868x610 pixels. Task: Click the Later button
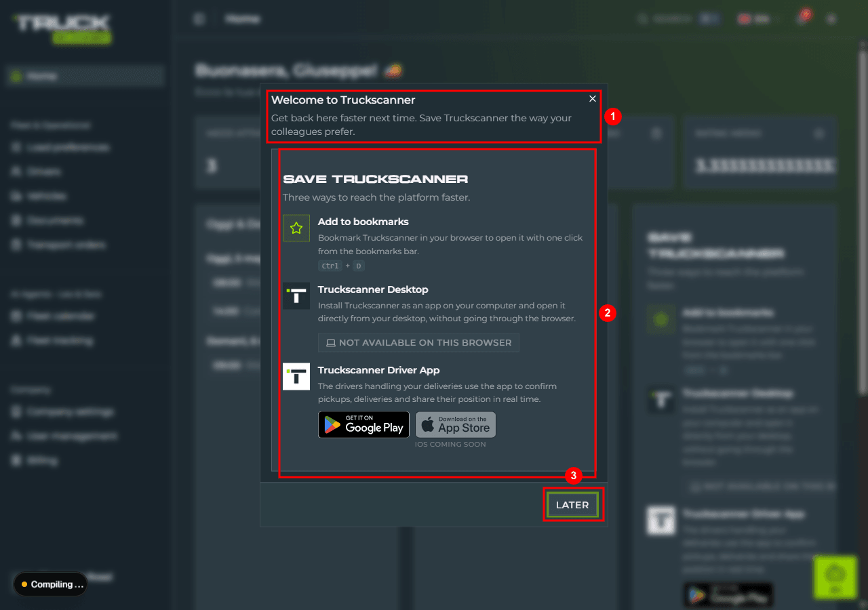(572, 505)
